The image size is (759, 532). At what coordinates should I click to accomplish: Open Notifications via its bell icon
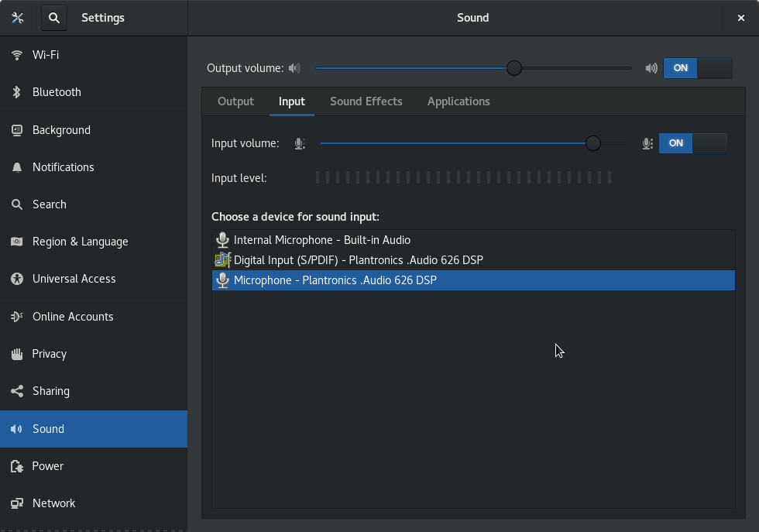click(16, 166)
